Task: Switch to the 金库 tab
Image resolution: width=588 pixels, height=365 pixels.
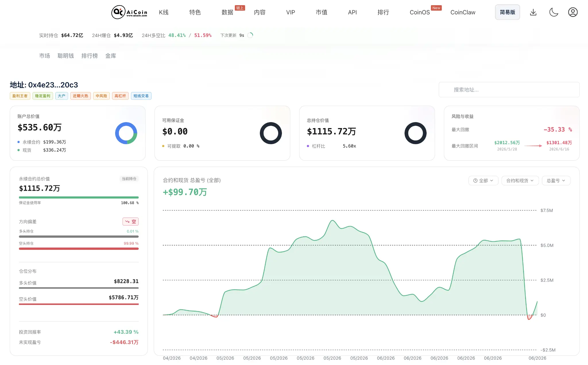Action: (111, 56)
